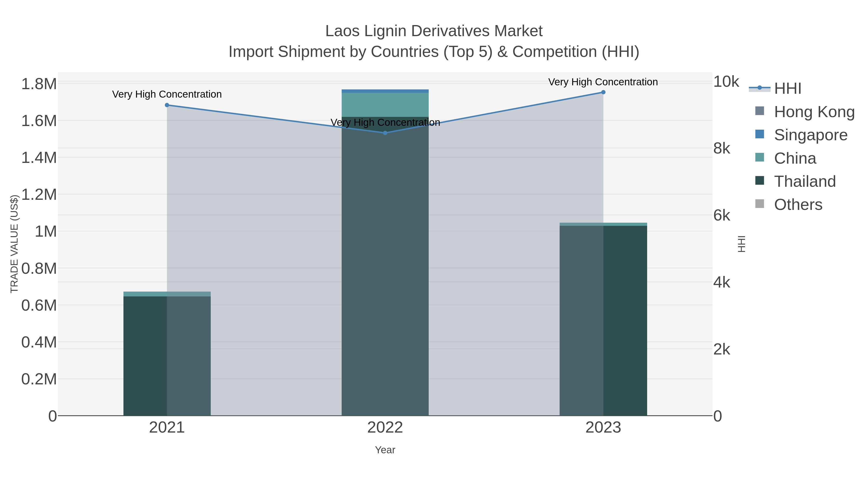Hide the Thailand series in legend
Viewport: 868px width, 488px height.
pyautogui.click(x=795, y=181)
